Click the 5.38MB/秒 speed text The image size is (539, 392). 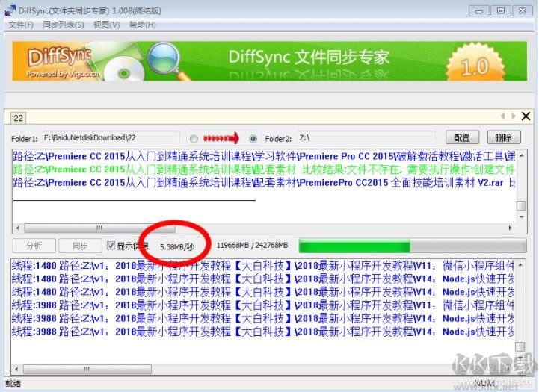point(177,246)
